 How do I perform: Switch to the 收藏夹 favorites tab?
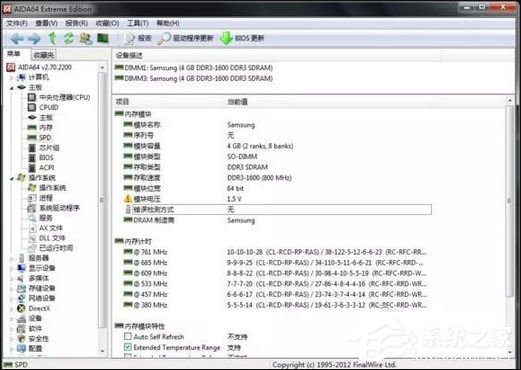(x=44, y=55)
